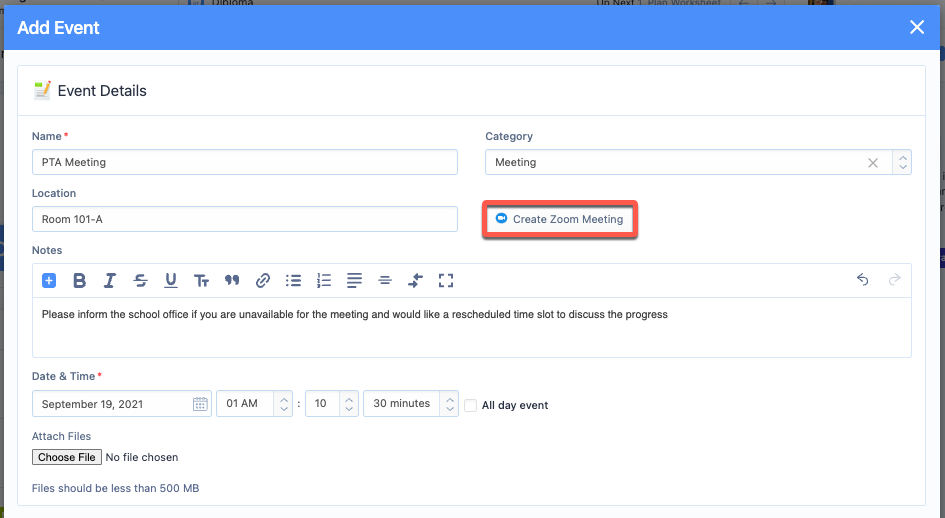The image size is (945, 518).
Task: Open the hour dropdown showing 01 AM
Action: pyautogui.click(x=255, y=404)
